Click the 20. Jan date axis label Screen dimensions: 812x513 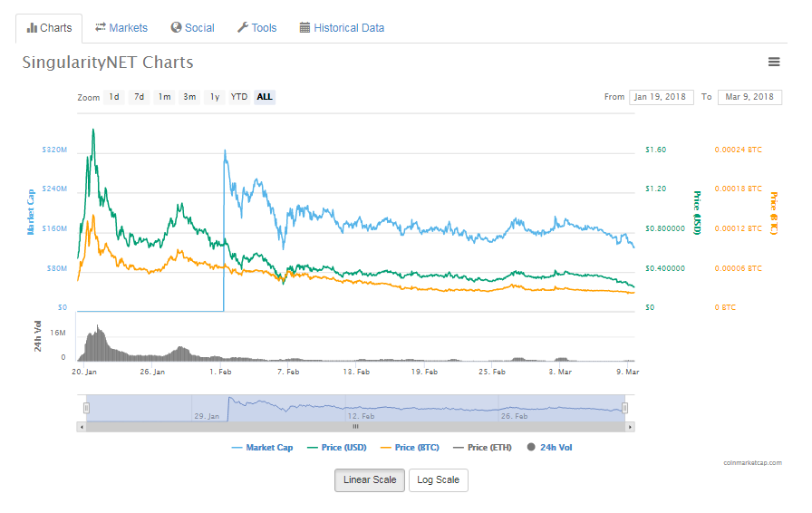point(84,372)
